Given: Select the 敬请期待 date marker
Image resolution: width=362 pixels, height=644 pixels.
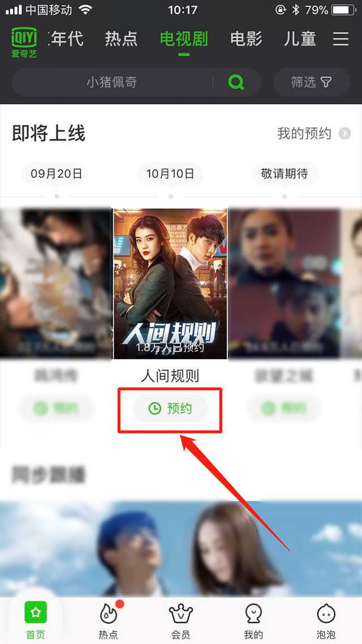Looking at the screenshot, I should [285, 174].
